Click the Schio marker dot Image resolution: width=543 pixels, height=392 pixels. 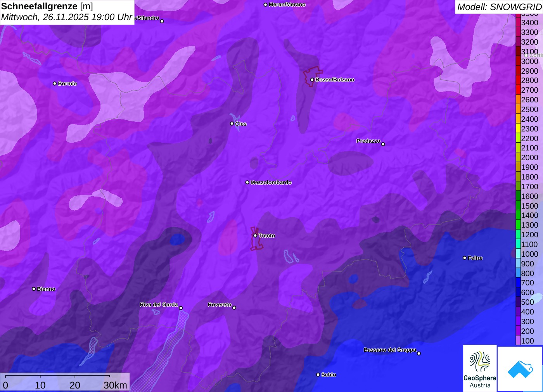(318, 375)
